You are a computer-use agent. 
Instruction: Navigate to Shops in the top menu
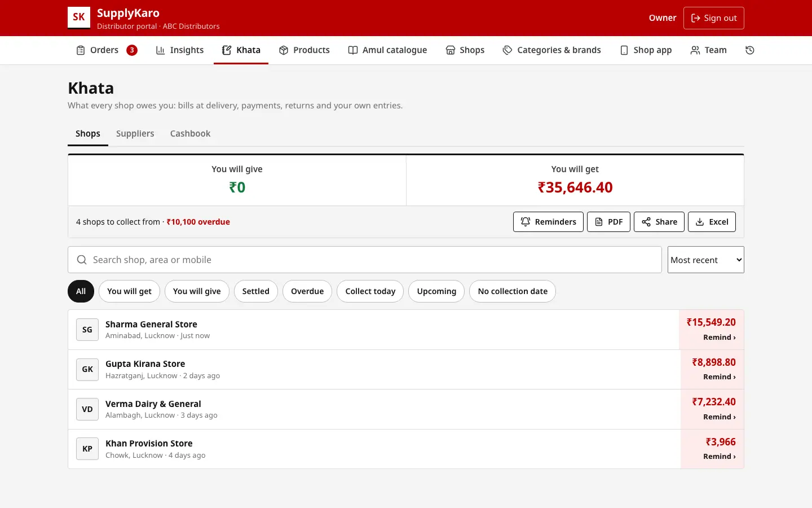pos(465,50)
